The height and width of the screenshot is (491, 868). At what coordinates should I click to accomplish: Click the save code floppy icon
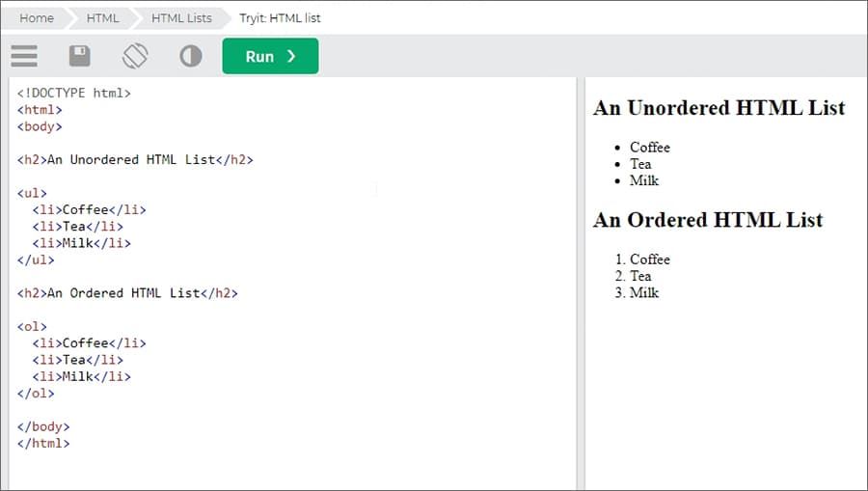[x=80, y=56]
